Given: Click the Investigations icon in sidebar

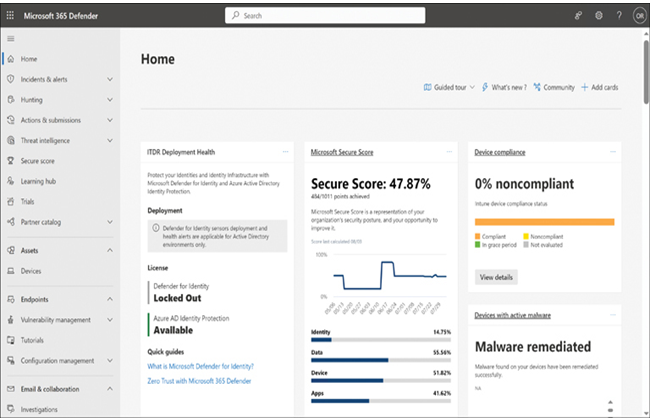Looking at the screenshot, I should click(x=11, y=409).
